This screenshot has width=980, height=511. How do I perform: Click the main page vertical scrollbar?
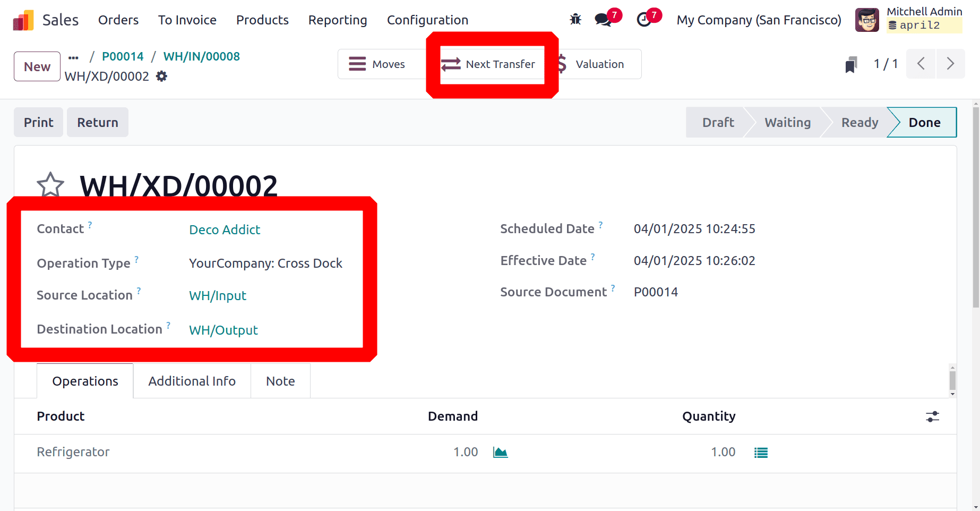(976, 207)
